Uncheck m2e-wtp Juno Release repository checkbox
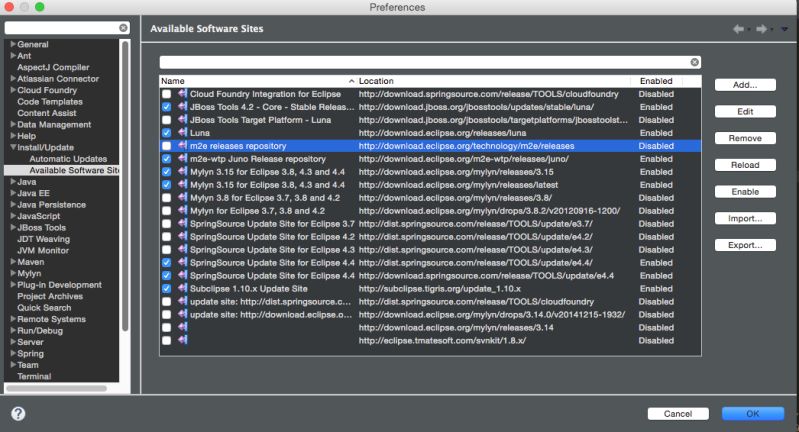 coord(167,159)
